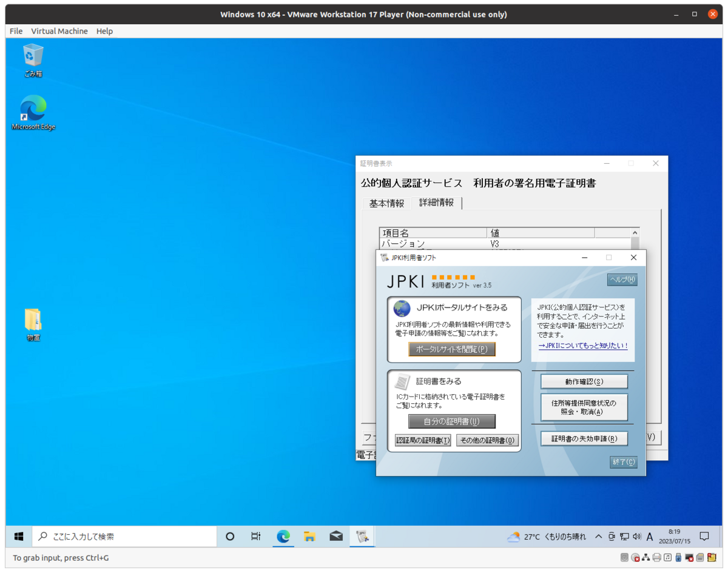Click the JPKI help button ヘルプ(H)

click(622, 280)
